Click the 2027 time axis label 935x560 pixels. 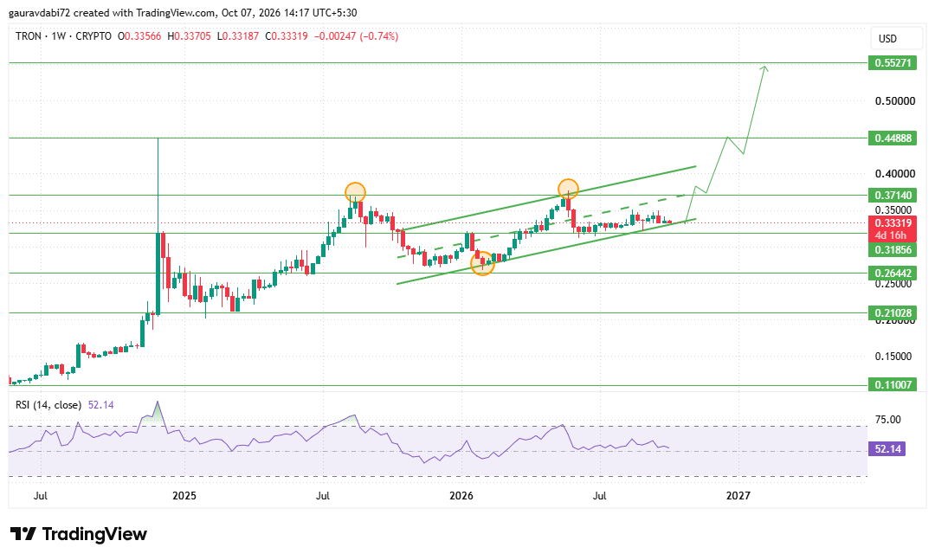click(738, 496)
